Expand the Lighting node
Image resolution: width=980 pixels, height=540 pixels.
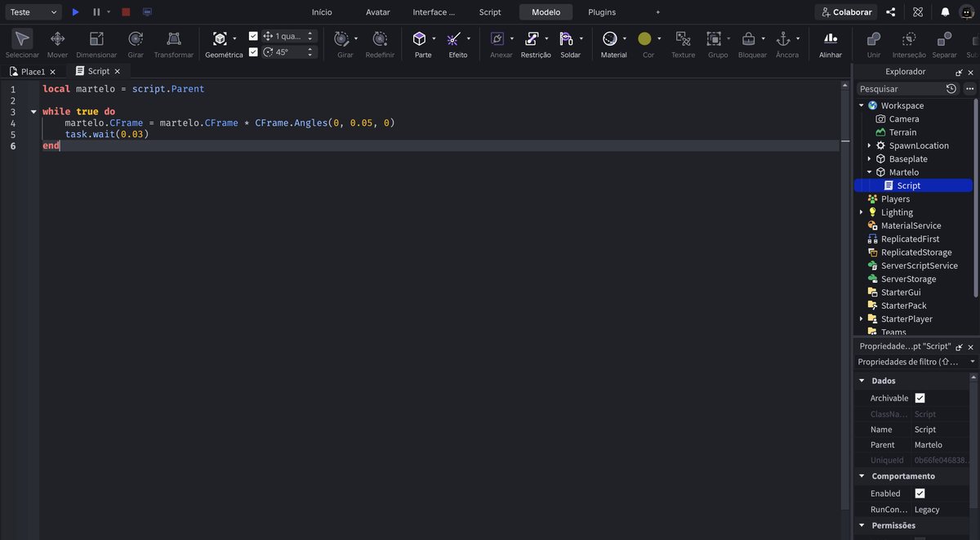pos(861,212)
